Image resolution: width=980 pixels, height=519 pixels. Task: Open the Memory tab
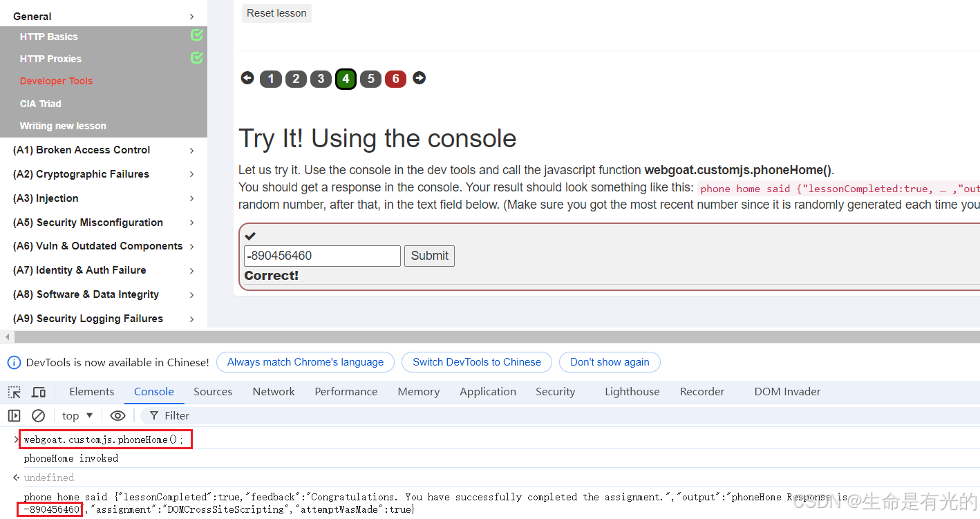(x=419, y=392)
